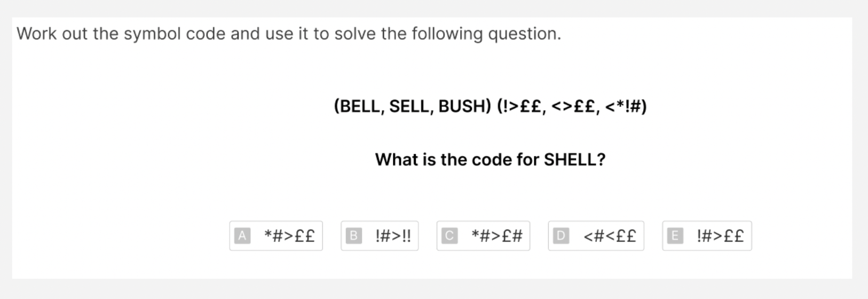The height and width of the screenshot is (299, 868).
Task: Click the word SELL in the clue
Action: pyautogui.click(x=409, y=106)
